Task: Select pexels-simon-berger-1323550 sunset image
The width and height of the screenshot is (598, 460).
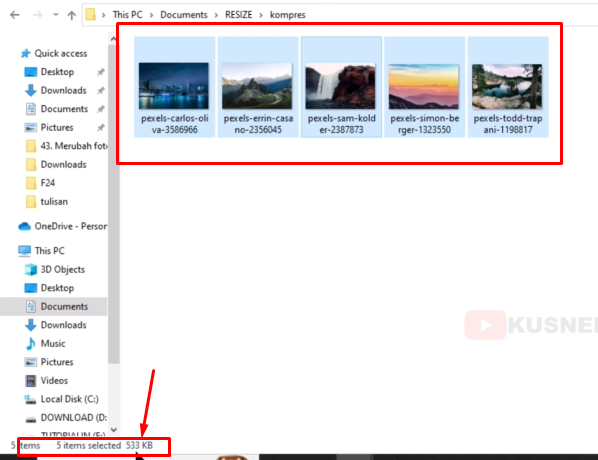Action: 424,87
